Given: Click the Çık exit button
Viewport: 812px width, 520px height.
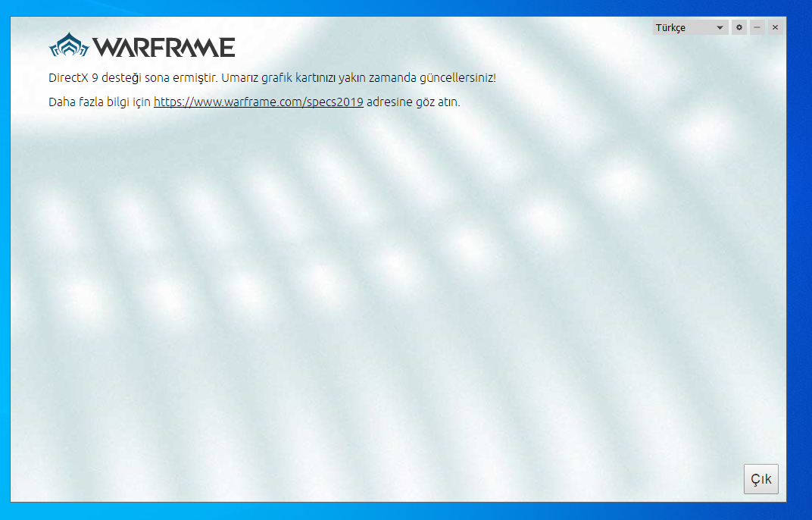Looking at the screenshot, I should point(761,479).
